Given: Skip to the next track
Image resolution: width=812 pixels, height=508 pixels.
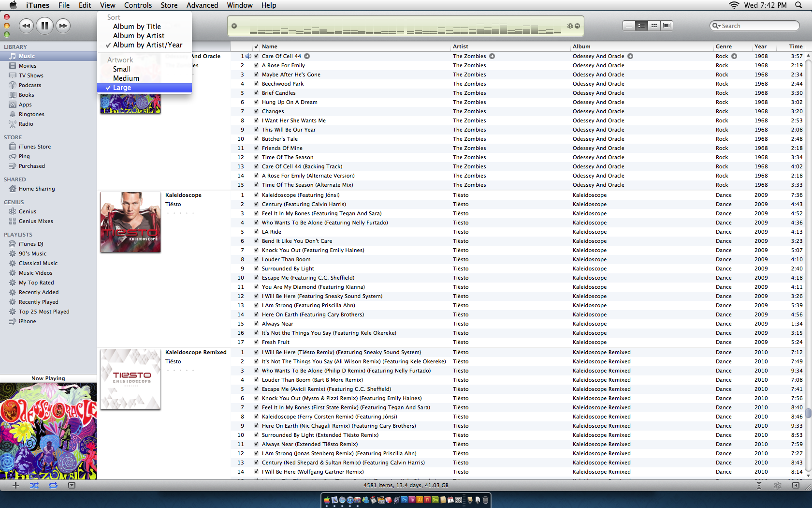Looking at the screenshot, I should [x=63, y=26].
